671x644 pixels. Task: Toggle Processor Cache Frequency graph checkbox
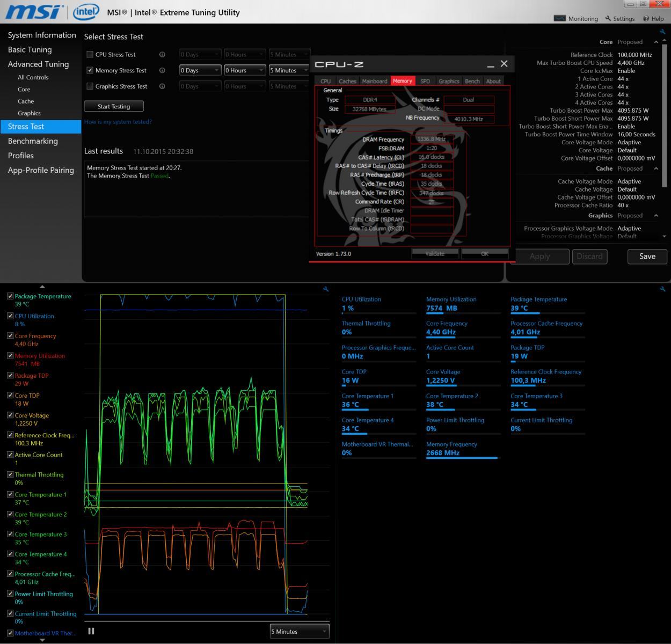click(10, 574)
